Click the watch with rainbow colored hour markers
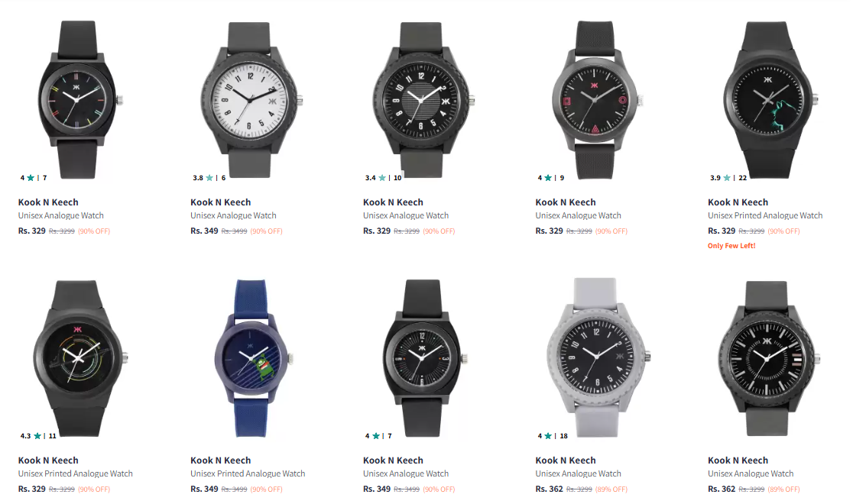 79,99
